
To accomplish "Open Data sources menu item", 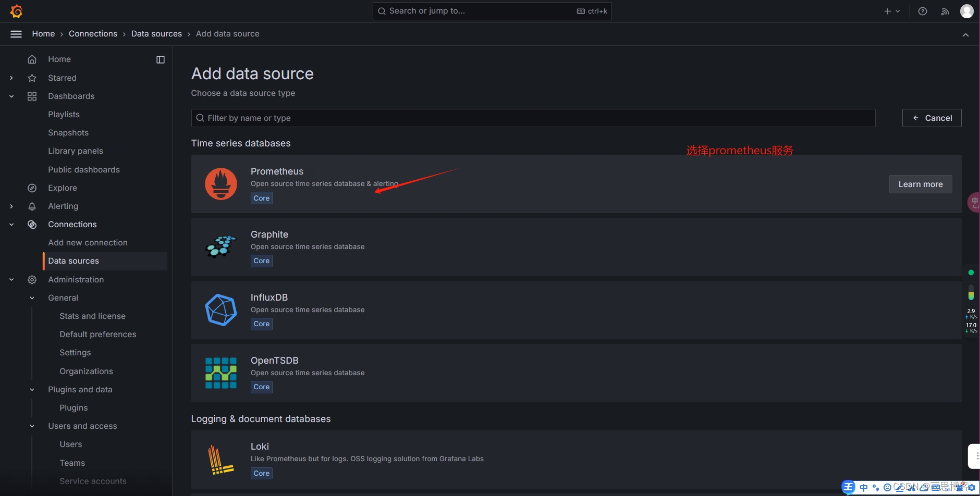I will [105, 261].
